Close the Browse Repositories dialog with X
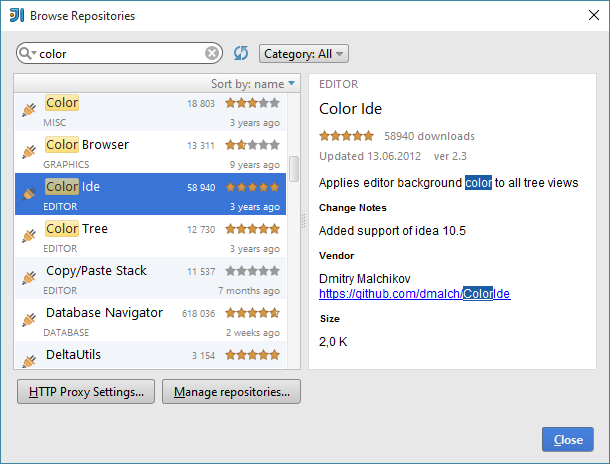Image resolution: width=610 pixels, height=464 pixels. (594, 15)
